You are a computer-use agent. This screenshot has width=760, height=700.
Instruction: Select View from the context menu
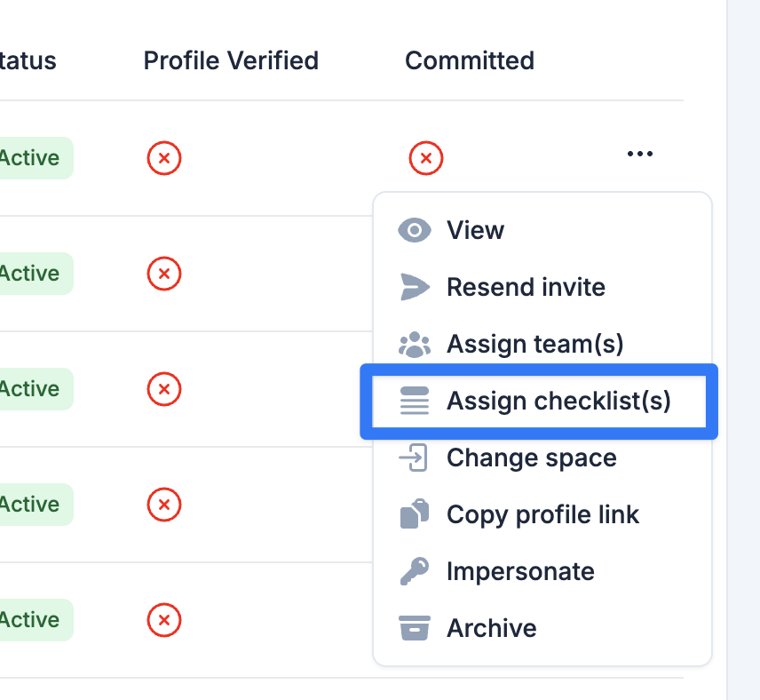542,230
